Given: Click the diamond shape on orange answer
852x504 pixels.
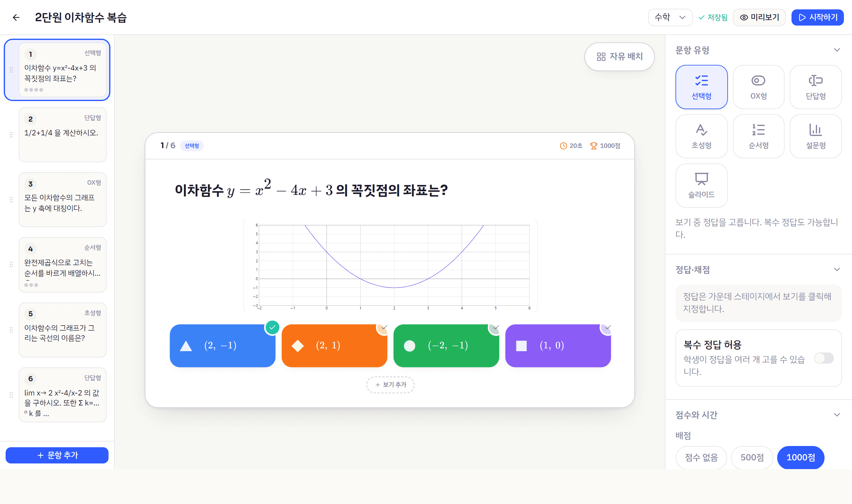Looking at the screenshot, I should (298, 346).
